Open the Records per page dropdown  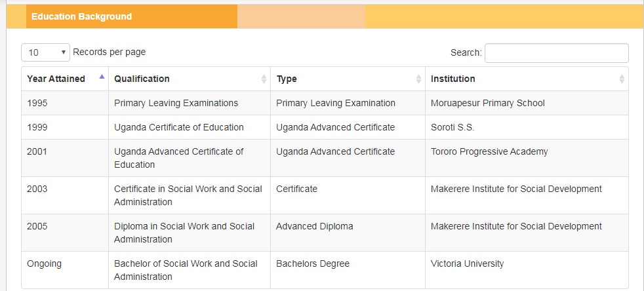pyautogui.click(x=46, y=52)
